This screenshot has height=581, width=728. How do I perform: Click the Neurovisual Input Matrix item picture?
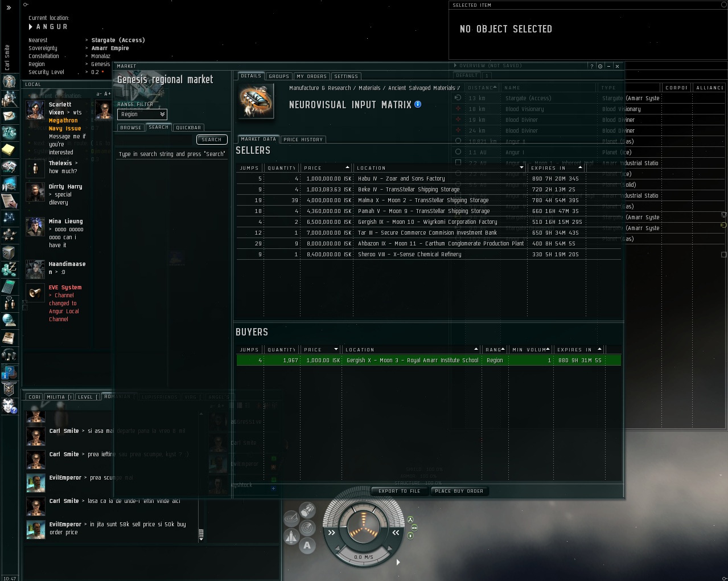click(256, 101)
